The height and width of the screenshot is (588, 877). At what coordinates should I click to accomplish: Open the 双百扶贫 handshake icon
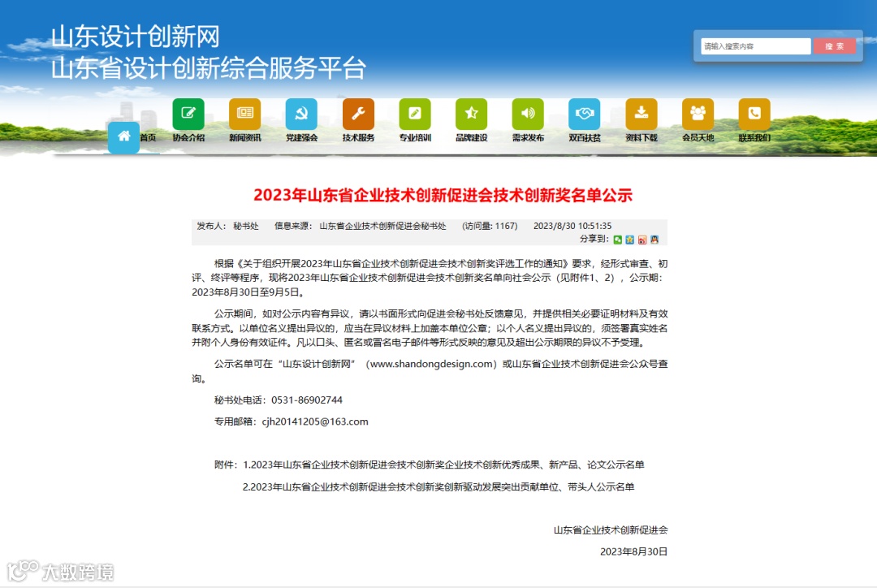(x=585, y=114)
